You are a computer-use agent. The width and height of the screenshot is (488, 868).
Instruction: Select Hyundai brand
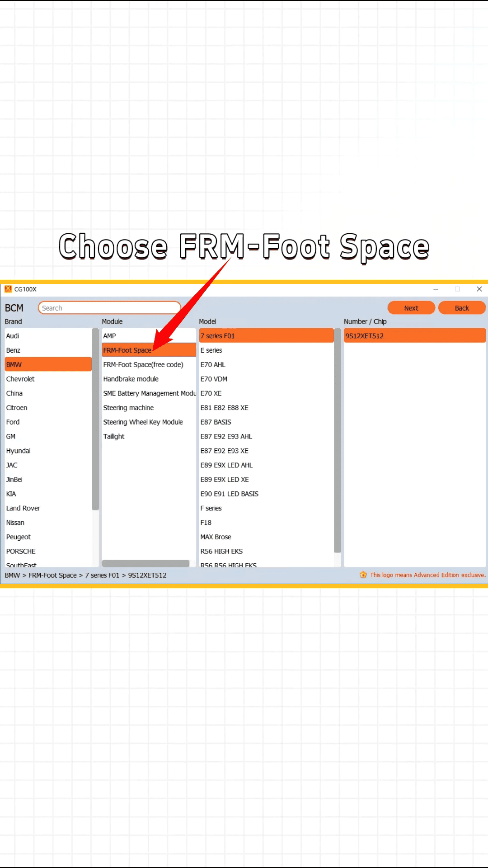click(48, 451)
